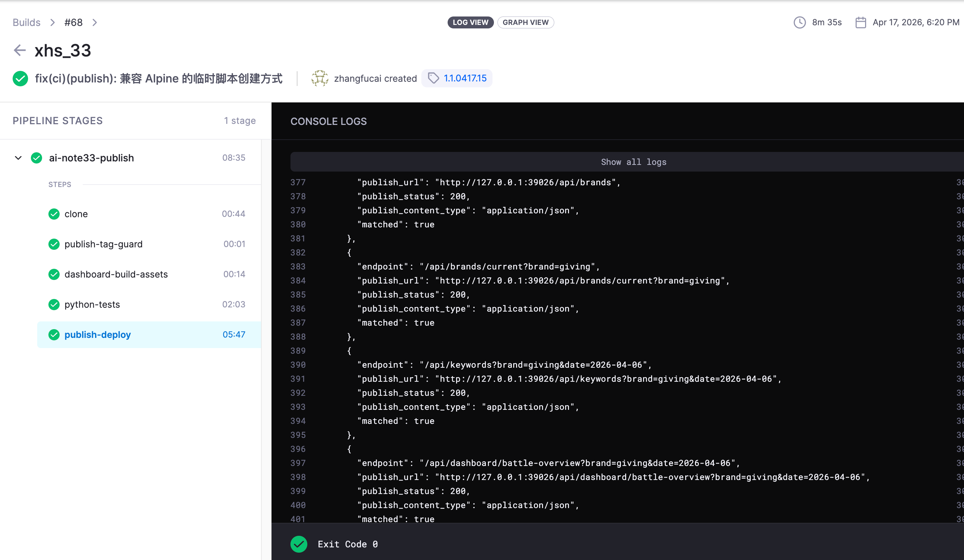Click the green success icon beside commit message
Screen dimensions: 964x560
[20, 78]
